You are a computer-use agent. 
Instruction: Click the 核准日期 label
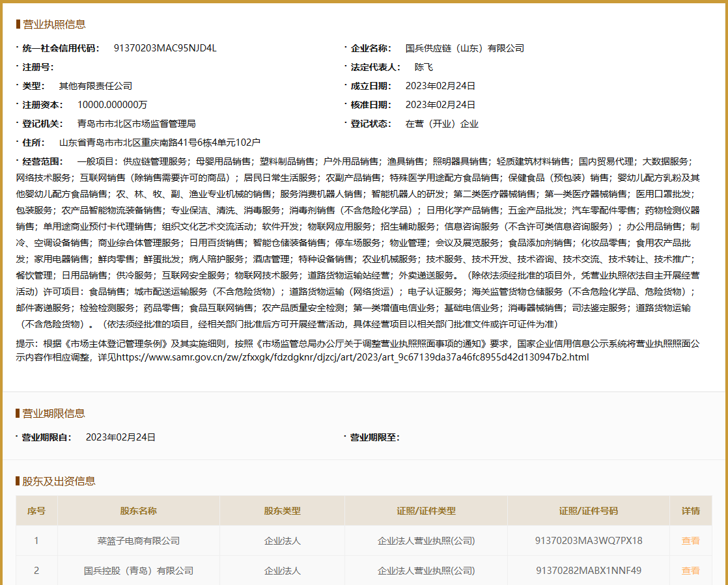pyautogui.click(x=371, y=105)
